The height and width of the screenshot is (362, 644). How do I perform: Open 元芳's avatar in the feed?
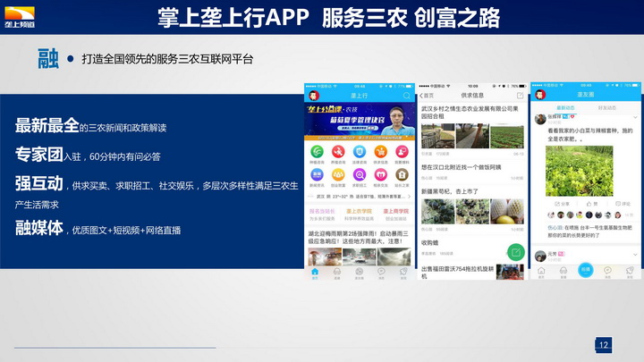(540, 256)
